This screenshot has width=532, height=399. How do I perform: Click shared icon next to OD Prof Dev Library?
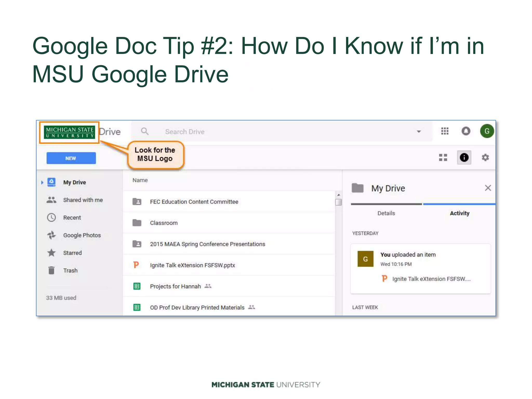coord(251,307)
